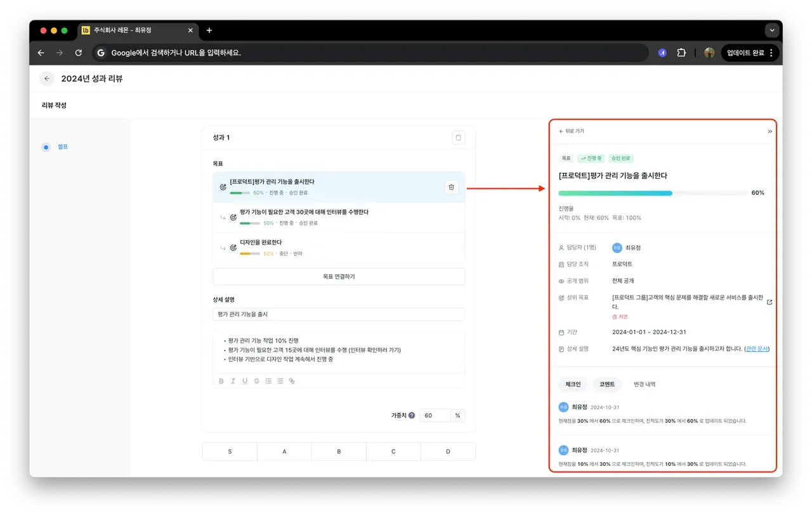Apply bold formatting in the description editor
Image resolution: width=812 pixels, height=516 pixels.
[221, 381]
